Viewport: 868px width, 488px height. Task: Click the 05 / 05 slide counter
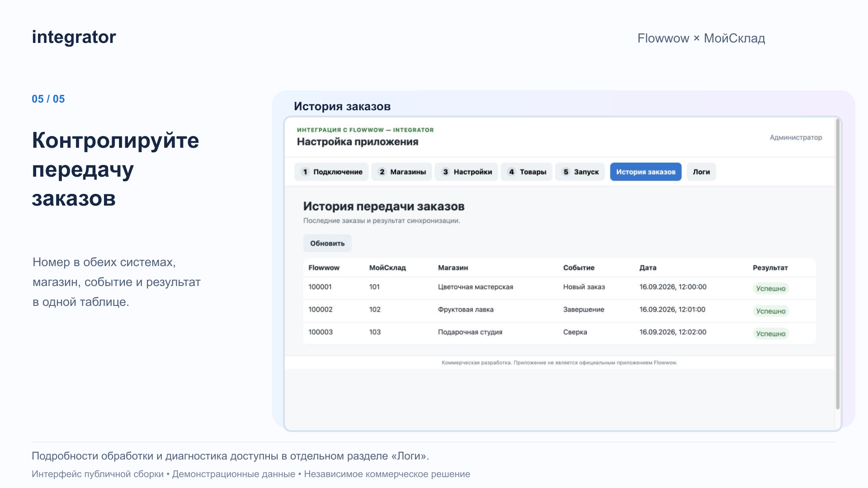click(48, 99)
